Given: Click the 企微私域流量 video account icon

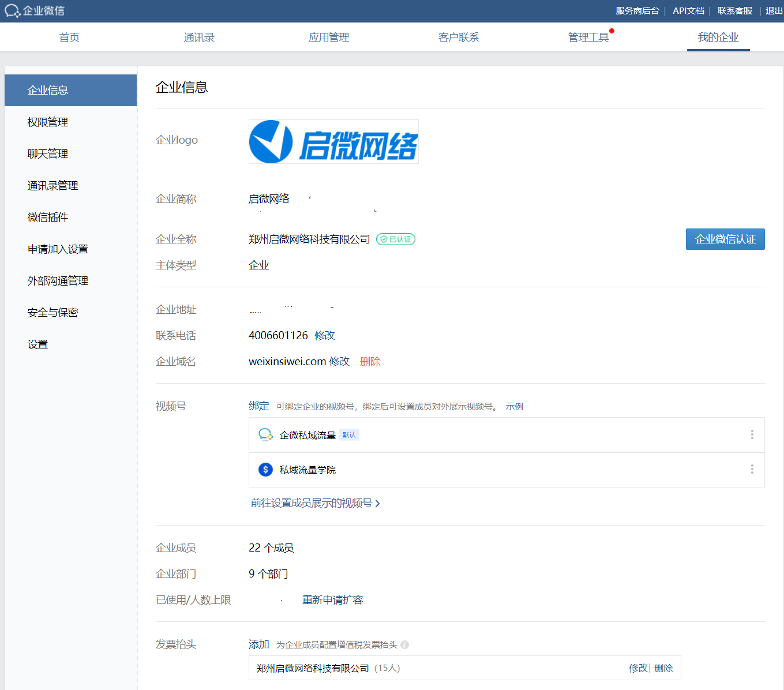Looking at the screenshot, I should (x=265, y=434).
